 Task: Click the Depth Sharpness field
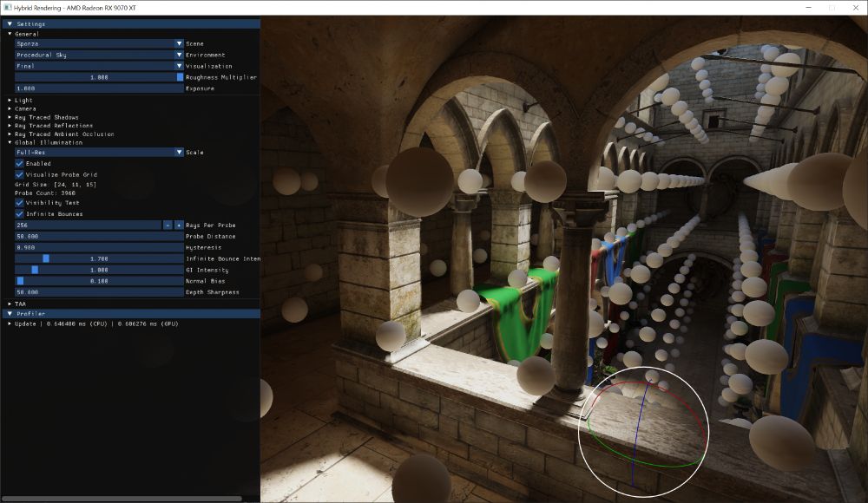point(99,292)
